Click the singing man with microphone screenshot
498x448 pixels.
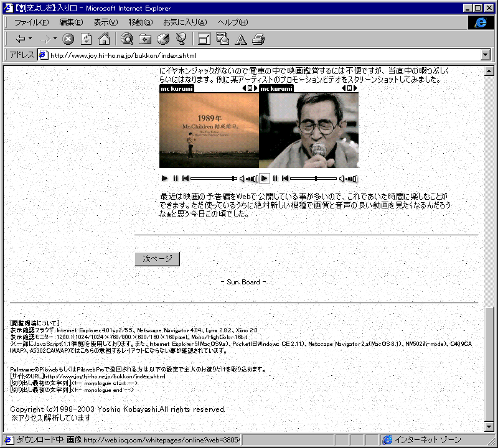coord(309,130)
